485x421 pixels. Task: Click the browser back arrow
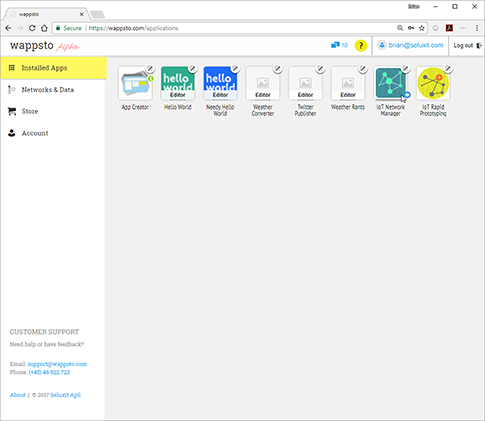click(8, 28)
